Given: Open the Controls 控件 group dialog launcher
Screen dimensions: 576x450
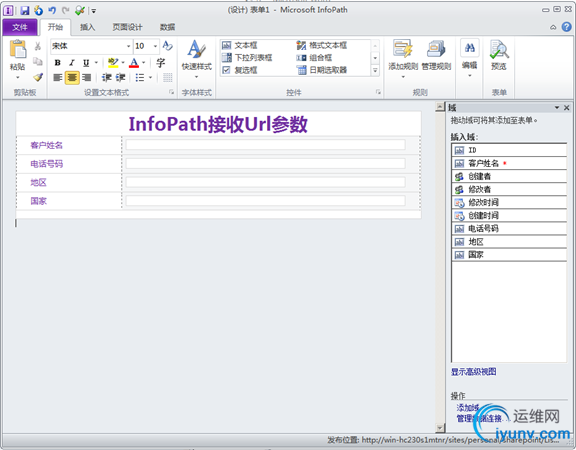Looking at the screenshot, I should coord(378,92).
